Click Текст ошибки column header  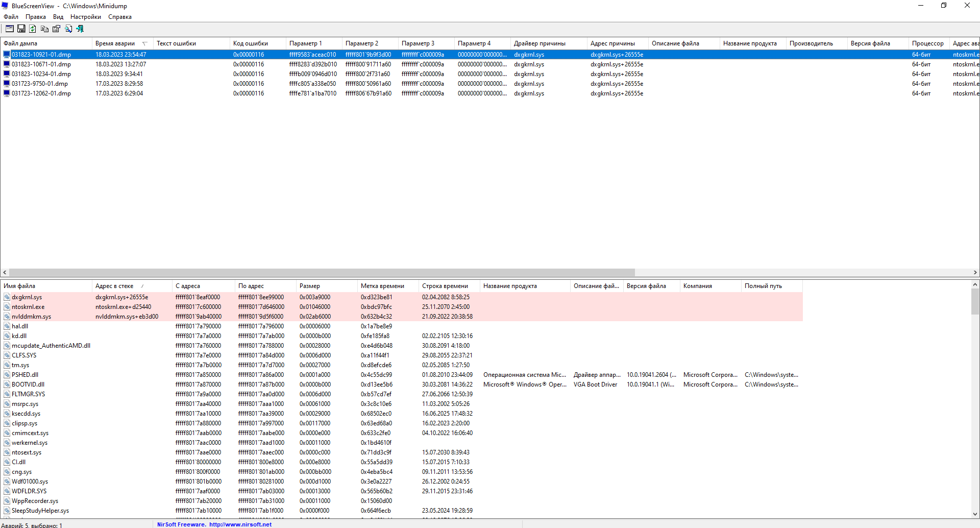pos(191,43)
